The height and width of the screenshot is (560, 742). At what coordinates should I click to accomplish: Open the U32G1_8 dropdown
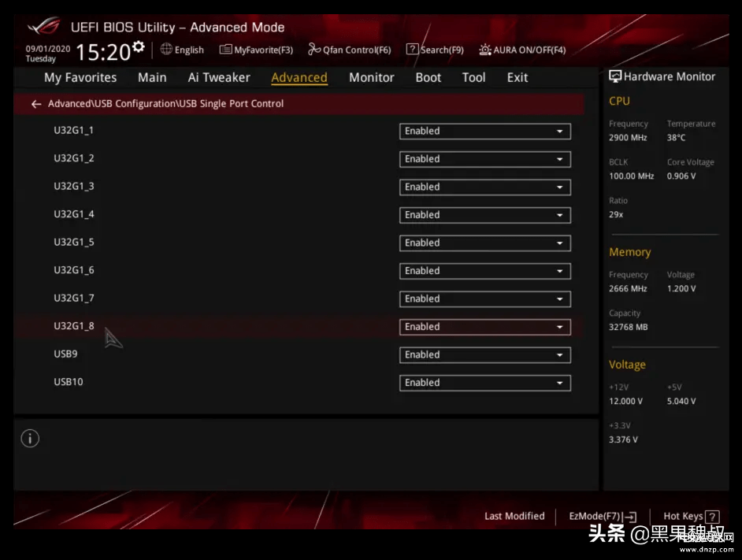tap(485, 327)
